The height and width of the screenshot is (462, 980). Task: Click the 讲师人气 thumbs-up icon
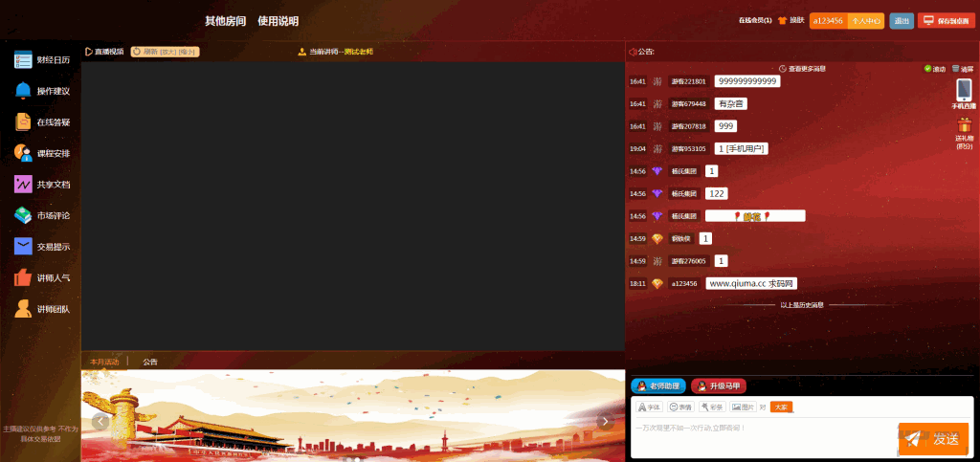tap(24, 277)
